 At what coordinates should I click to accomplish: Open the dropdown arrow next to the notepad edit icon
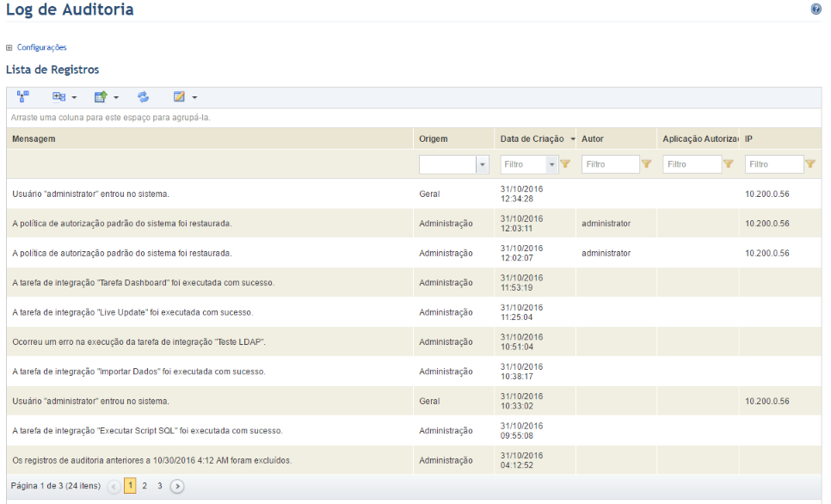[x=194, y=97]
